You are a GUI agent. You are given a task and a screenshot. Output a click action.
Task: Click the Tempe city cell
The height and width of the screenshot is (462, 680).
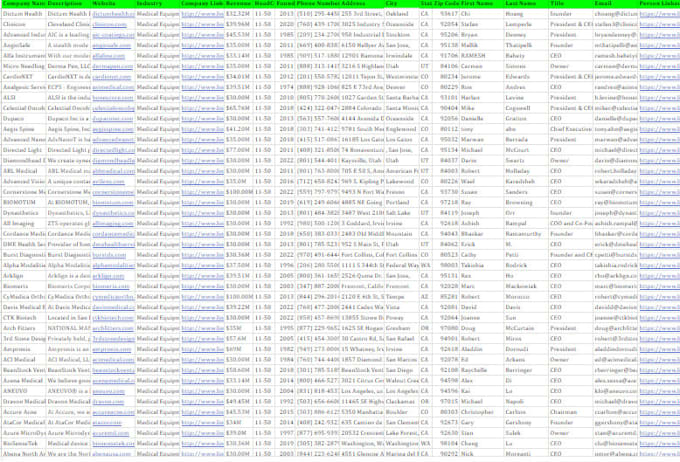tap(402, 297)
